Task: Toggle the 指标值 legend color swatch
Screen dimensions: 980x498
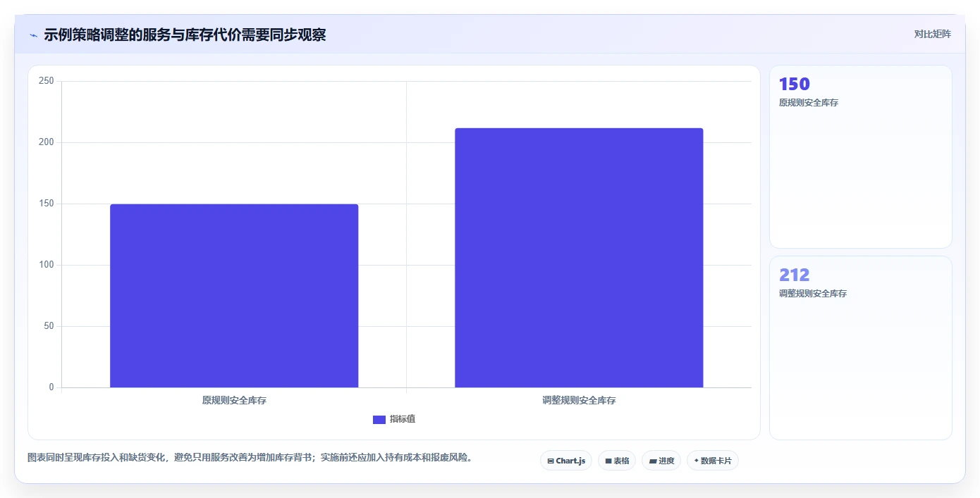Action: pyautogui.click(x=379, y=420)
